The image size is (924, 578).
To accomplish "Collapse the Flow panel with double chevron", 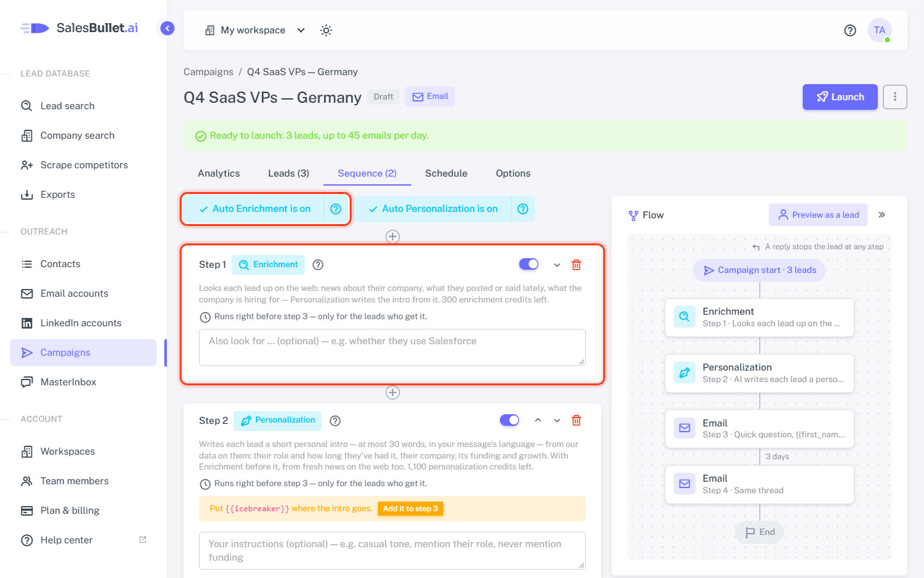I will coord(882,215).
